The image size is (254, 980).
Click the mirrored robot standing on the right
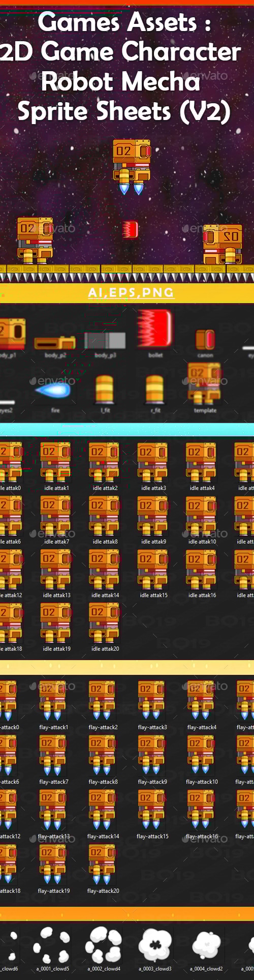[x=223, y=244]
